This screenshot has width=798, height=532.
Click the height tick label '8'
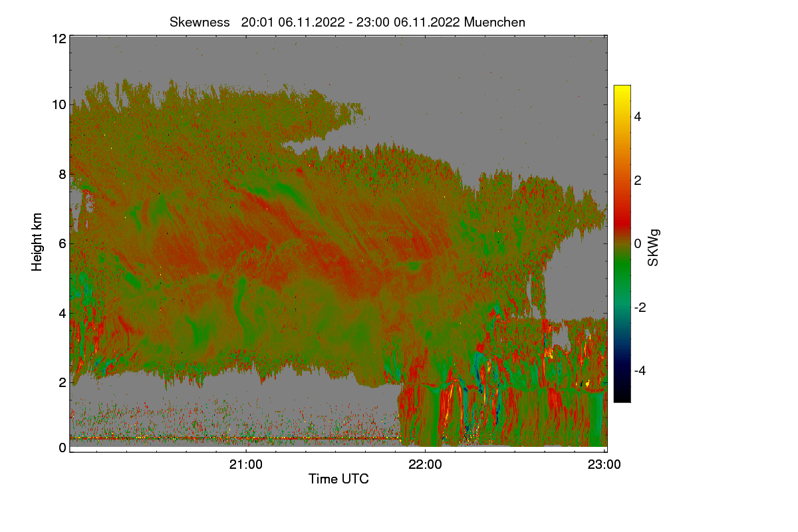[63, 174]
